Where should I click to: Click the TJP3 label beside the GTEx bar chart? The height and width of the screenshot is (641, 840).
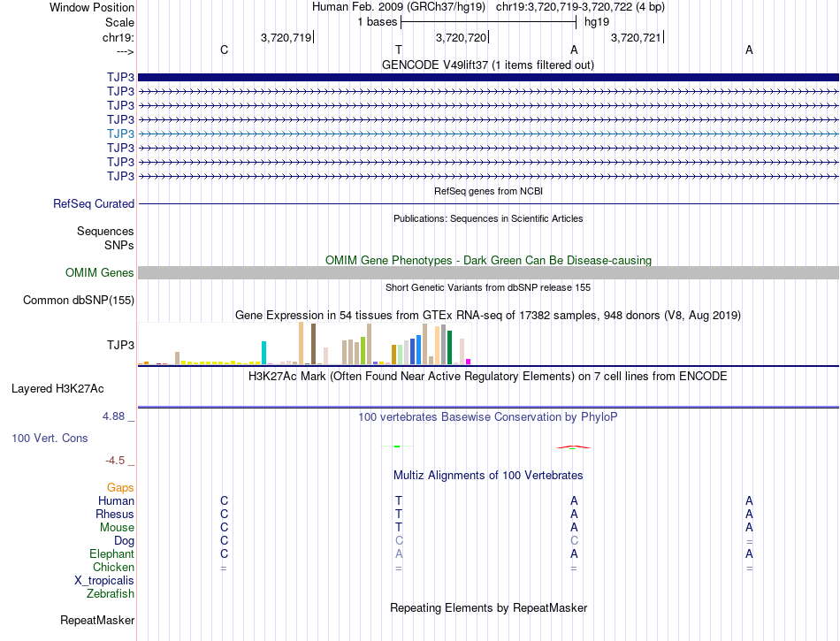point(120,346)
